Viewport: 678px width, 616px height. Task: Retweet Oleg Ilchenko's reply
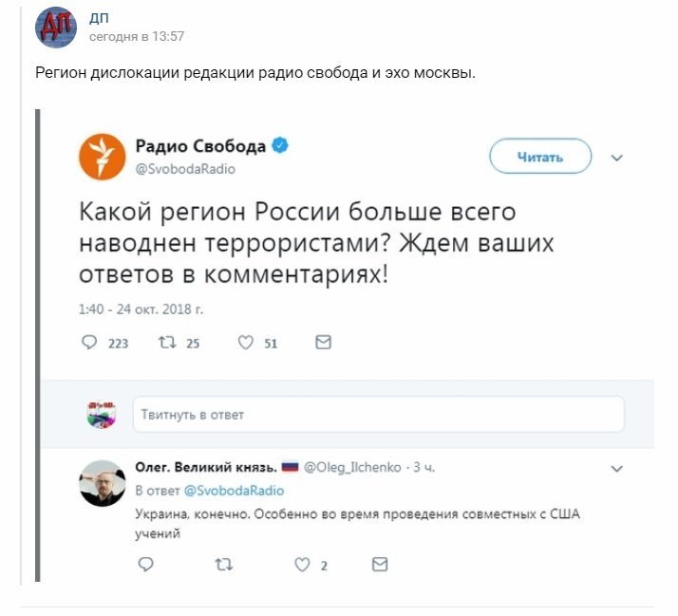click(x=224, y=565)
